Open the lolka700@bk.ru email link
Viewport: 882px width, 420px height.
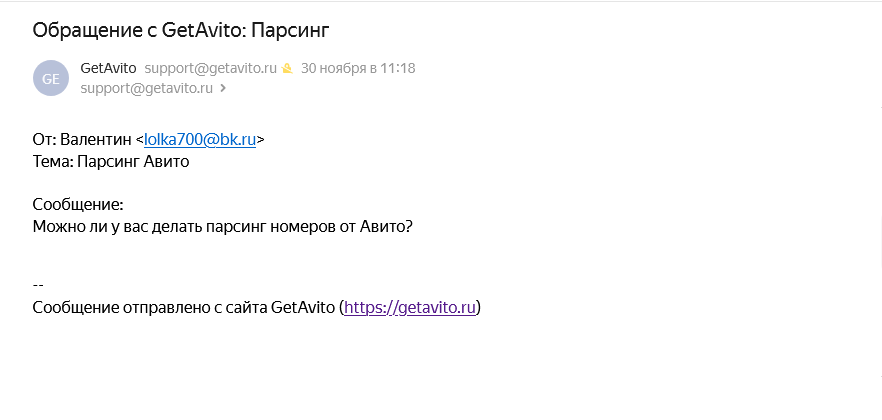click(x=200, y=140)
